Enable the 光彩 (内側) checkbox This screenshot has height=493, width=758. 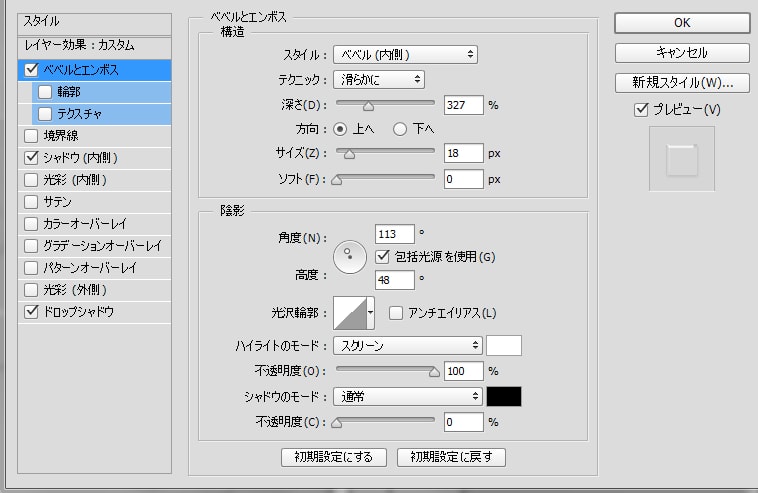click(31, 180)
